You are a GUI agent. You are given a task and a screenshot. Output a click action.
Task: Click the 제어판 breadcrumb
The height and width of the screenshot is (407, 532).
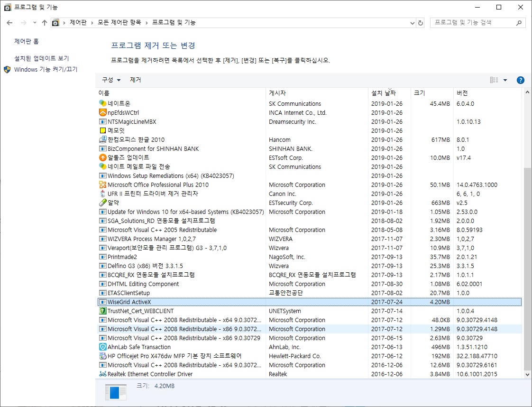tap(78, 23)
